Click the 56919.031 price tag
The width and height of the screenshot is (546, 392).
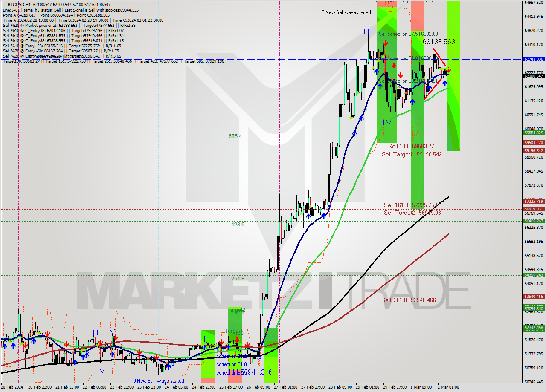point(534,209)
